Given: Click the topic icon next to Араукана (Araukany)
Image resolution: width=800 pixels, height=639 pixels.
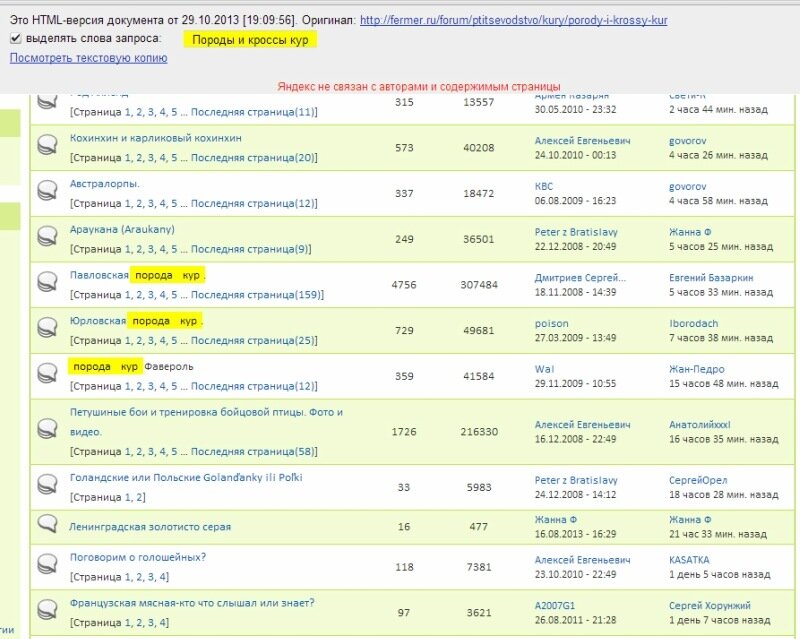Looking at the screenshot, I should [46, 238].
